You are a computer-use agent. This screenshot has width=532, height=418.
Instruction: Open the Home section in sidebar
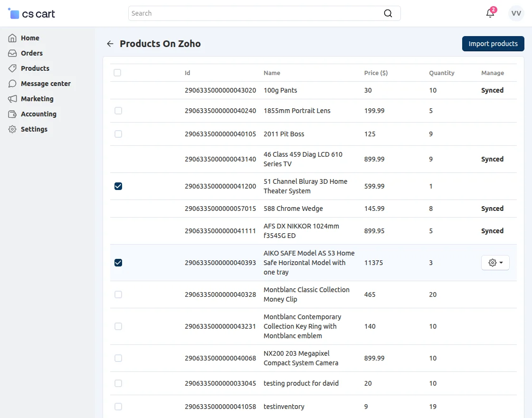pos(30,38)
